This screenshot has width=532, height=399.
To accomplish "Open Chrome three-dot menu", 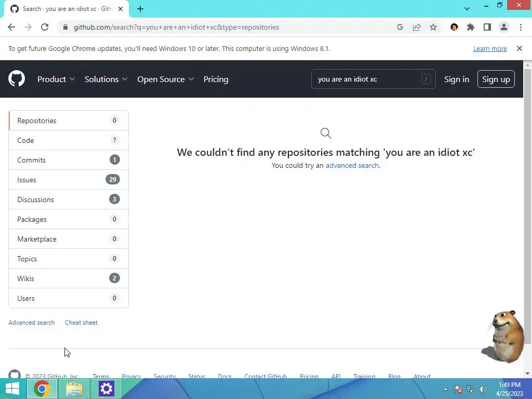I will click(521, 27).
